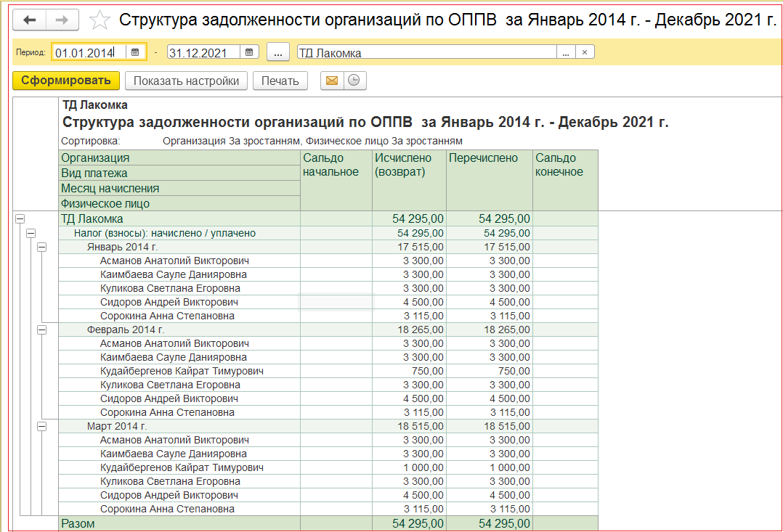
Task: Add report to favorites with star icon
Action: click(100, 20)
